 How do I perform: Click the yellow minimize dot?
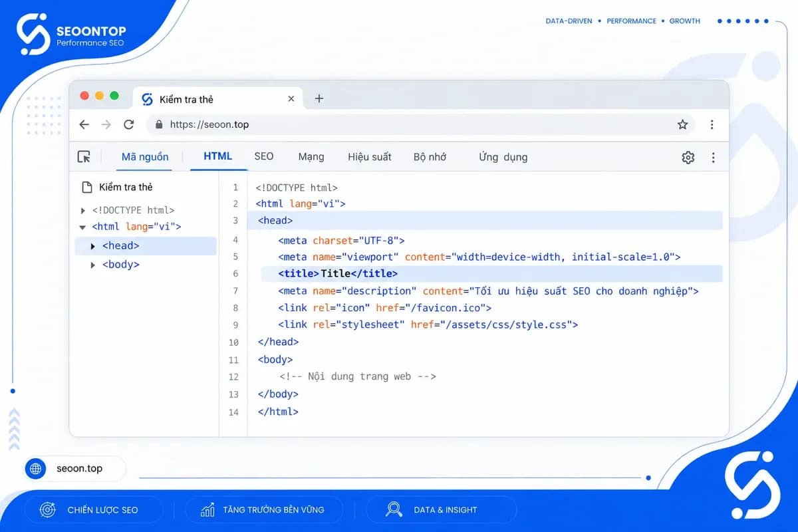99,96
